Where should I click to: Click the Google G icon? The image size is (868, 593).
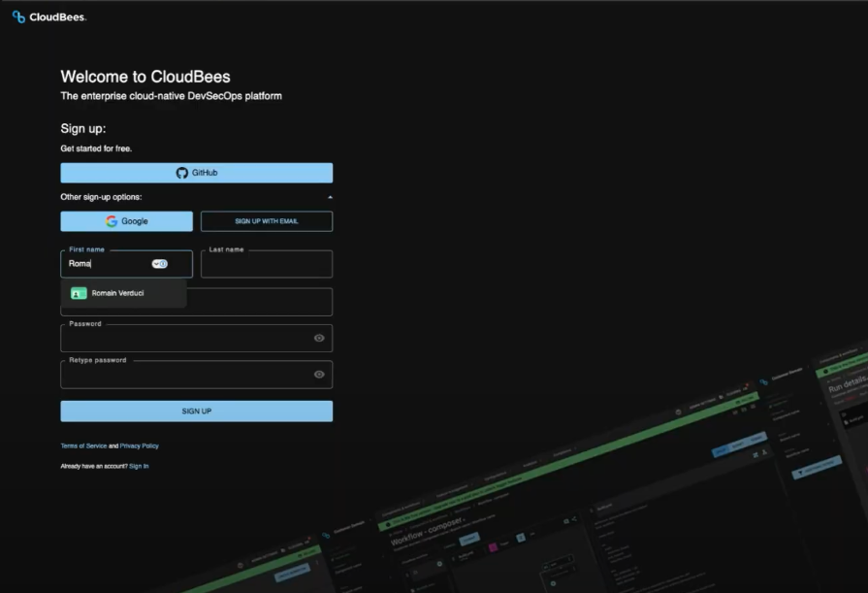click(110, 220)
